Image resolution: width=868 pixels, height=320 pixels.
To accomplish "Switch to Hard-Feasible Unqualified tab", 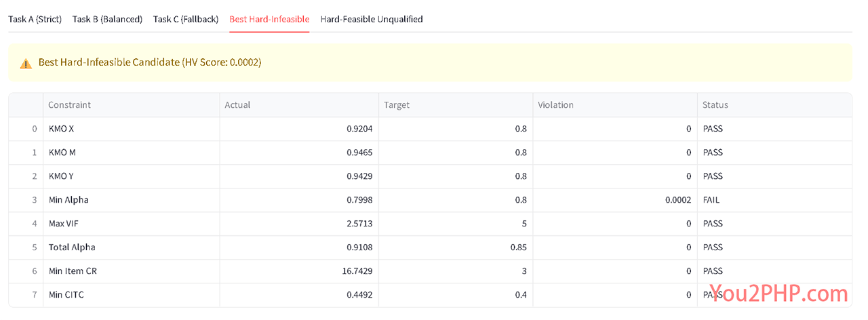I will 372,19.
